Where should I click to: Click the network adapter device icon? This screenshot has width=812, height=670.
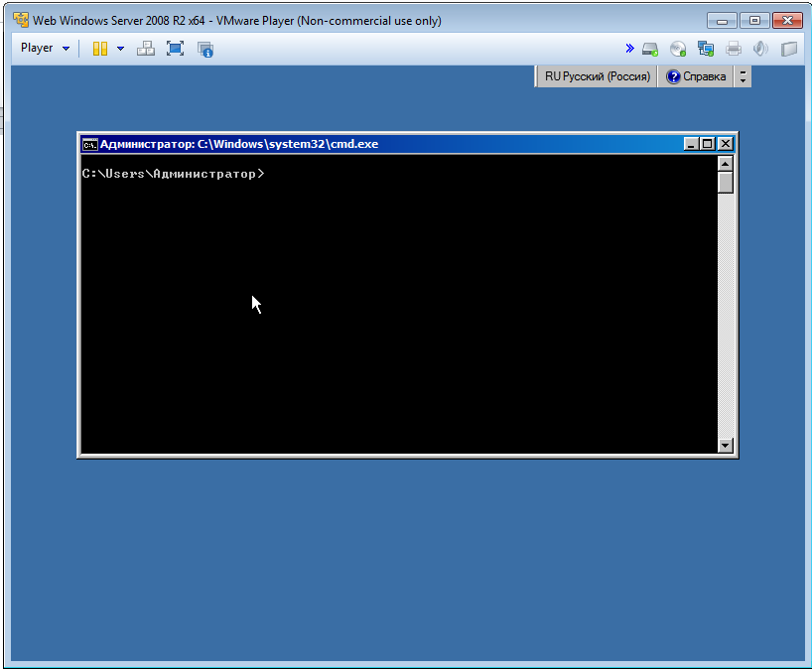pyautogui.click(x=706, y=50)
